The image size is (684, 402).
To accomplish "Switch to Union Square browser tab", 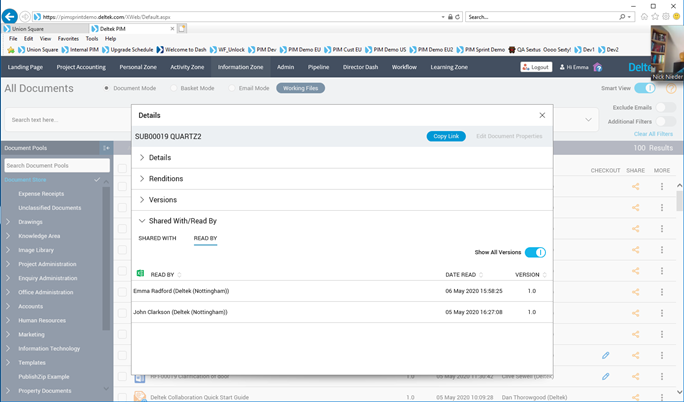I will 44,29.
